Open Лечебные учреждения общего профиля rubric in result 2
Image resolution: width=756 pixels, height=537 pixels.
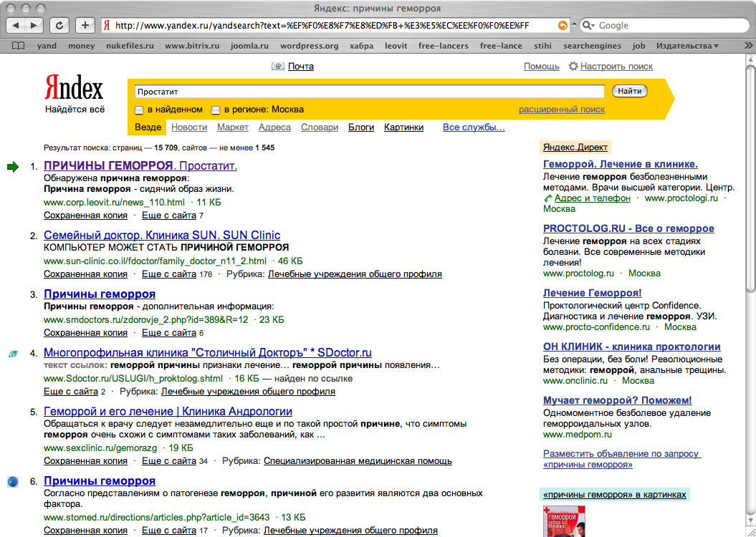(x=355, y=274)
